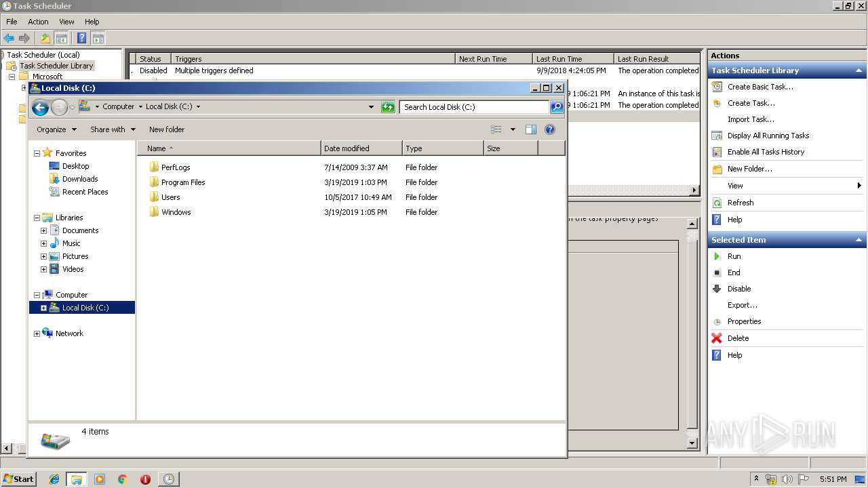Open the File menu
Viewport: 868px width, 488px height.
click(12, 22)
